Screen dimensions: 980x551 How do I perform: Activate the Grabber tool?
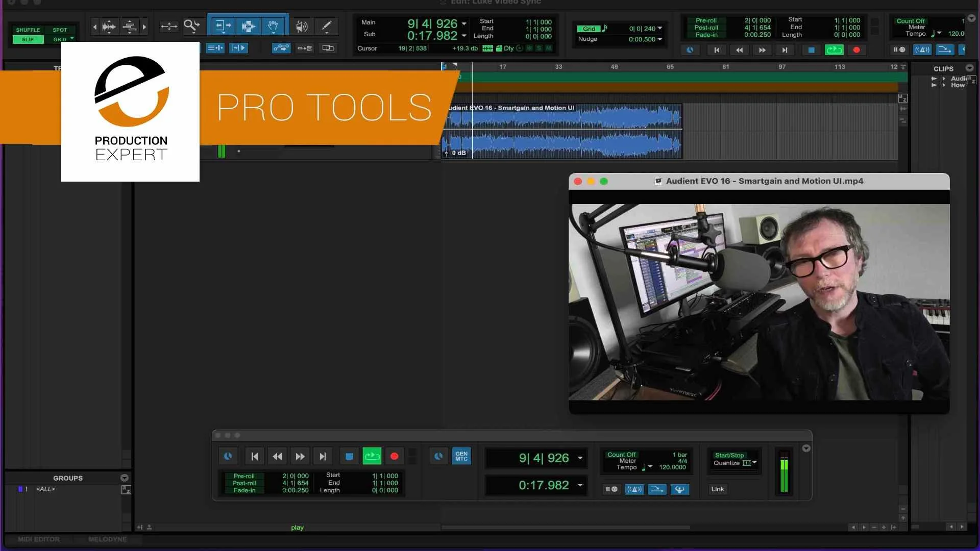tap(274, 26)
